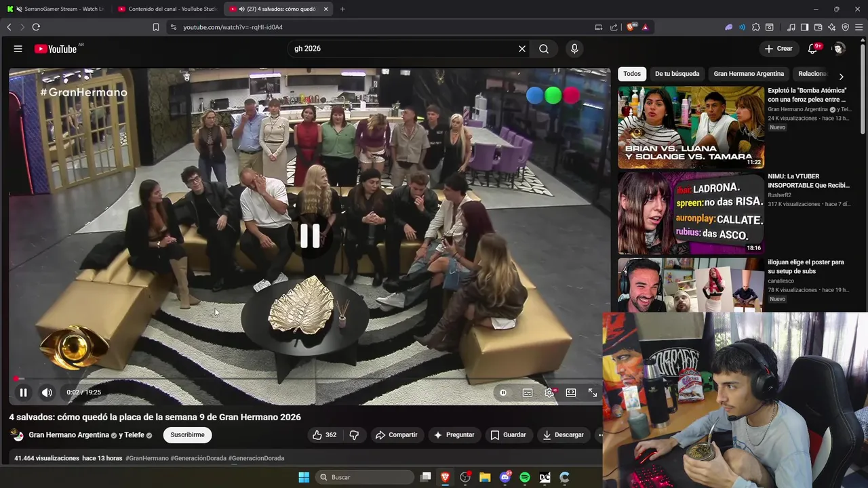This screenshot has height=488, width=868.
Task: Share the video via Compartir
Action: [x=397, y=435]
